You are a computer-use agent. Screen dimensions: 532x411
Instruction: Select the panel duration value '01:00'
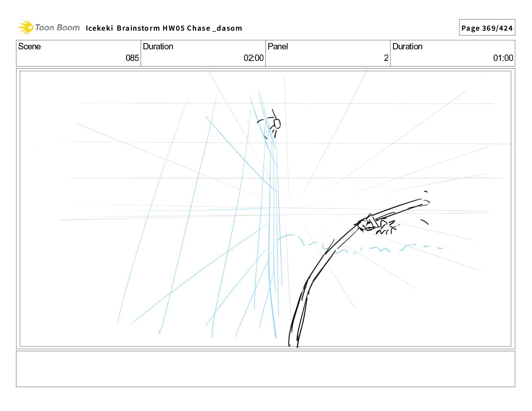pos(503,58)
